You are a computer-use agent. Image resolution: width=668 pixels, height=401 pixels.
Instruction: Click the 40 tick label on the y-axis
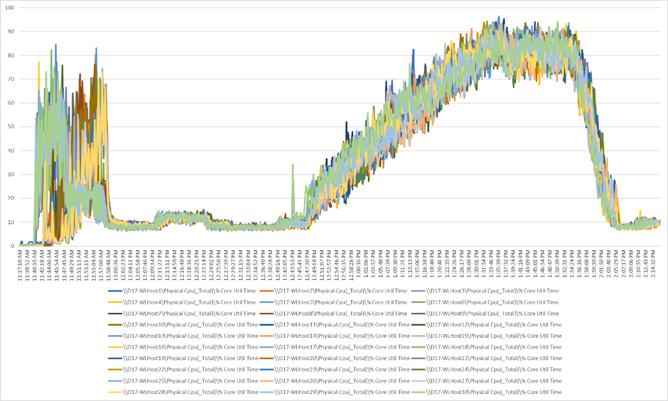(x=11, y=150)
